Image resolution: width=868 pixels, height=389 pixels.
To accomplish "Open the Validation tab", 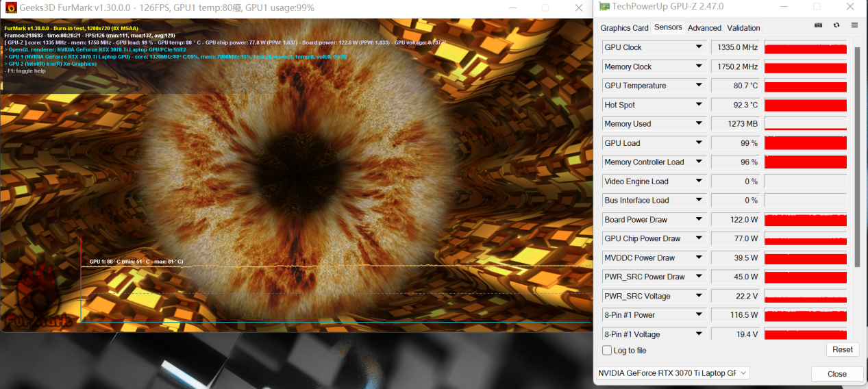I will (x=743, y=28).
